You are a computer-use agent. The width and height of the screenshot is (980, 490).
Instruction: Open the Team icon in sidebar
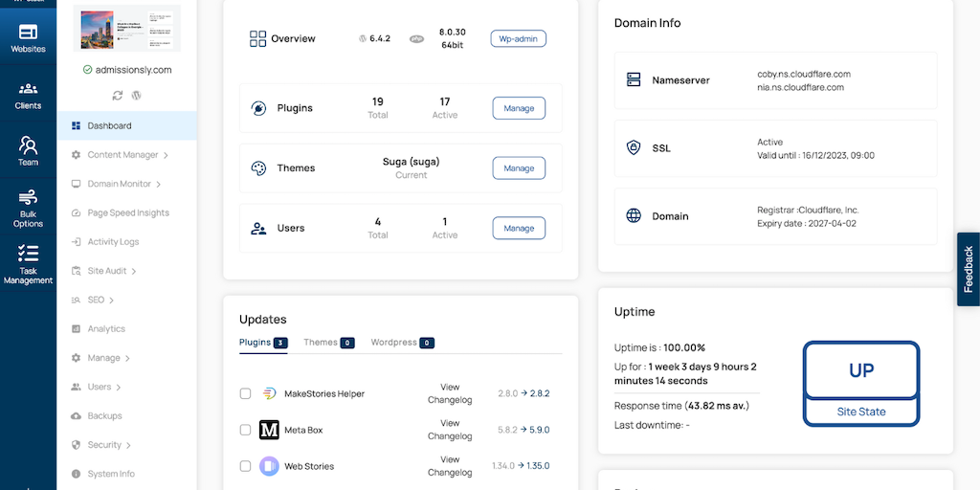pos(28,146)
